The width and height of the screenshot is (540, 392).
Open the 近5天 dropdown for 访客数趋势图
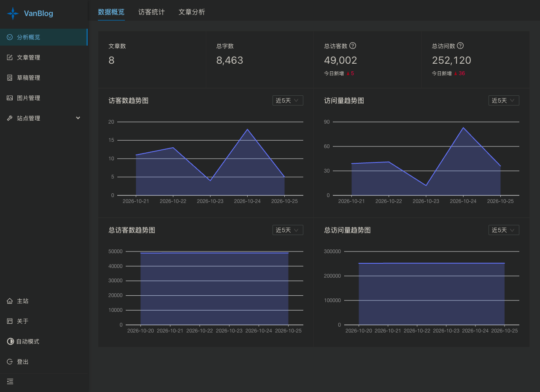(x=288, y=100)
